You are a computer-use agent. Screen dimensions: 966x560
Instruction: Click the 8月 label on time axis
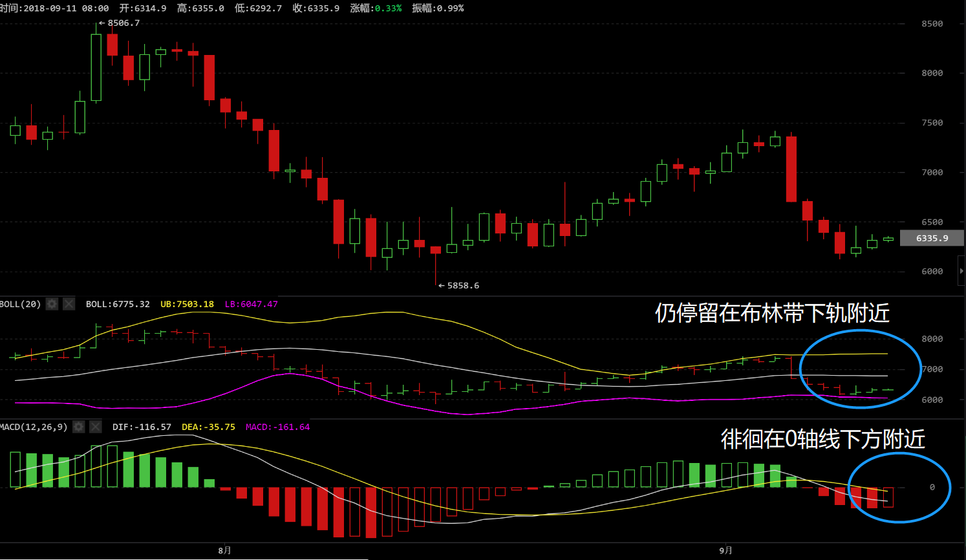tap(224, 550)
